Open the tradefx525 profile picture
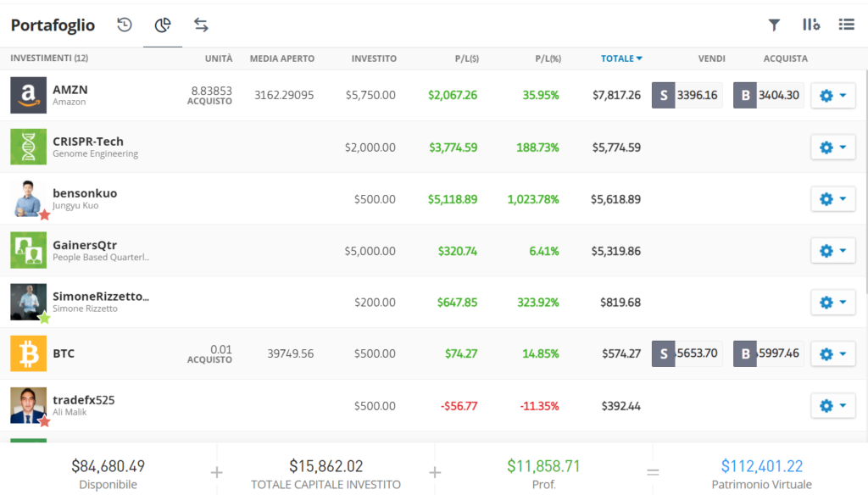Image resolution: width=868 pixels, height=495 pixels. (x=28, y=405)
